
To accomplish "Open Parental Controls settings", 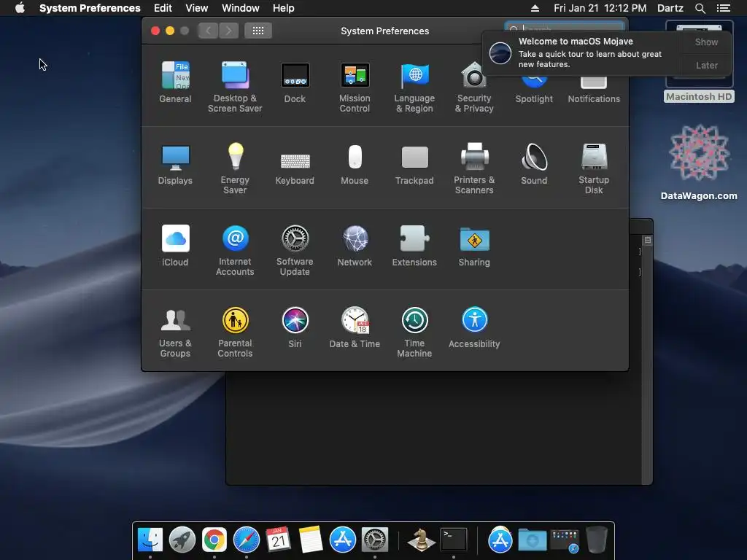I will [x=235, y=332].
